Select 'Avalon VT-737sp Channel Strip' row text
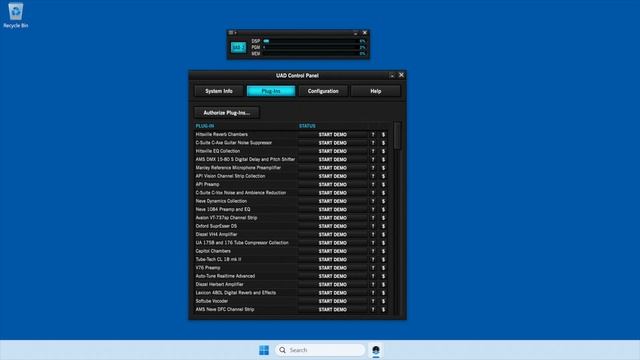Screen dimensions: 640x360 pyautogui.click(x=227, y=218)
